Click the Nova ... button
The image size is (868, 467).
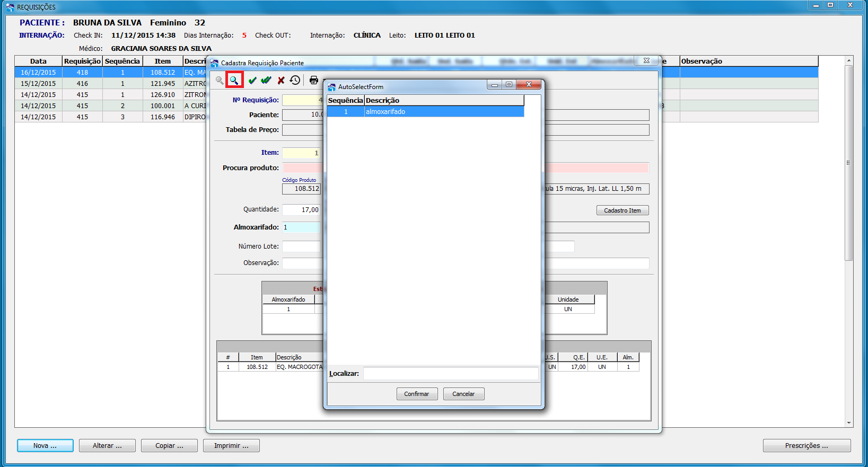45,446
